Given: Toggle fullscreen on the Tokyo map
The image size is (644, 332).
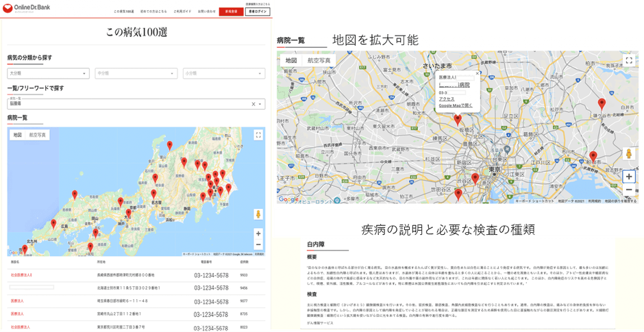Looking at the screenshot, I should [629, 60].
